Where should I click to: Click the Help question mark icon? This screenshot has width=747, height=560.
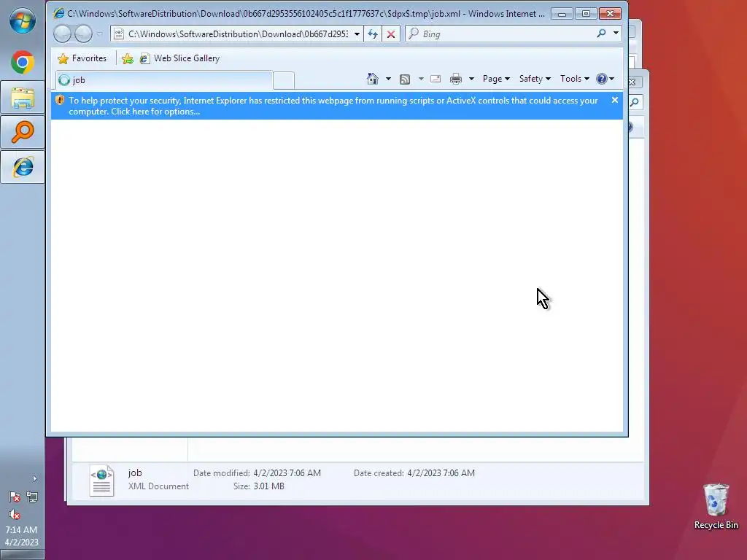pyautogui.click(x=602, y=79)
